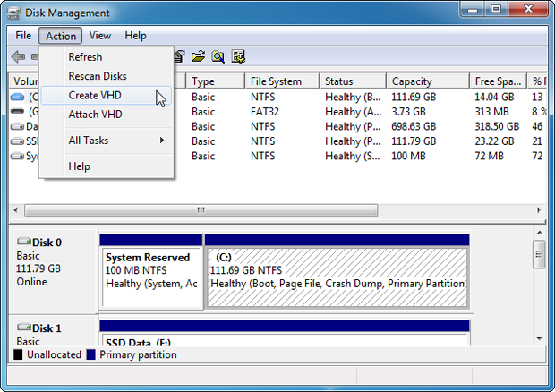Click the magnifying glass toolbar icon
This screenshot has width=555, height=392.
[218, 57]
